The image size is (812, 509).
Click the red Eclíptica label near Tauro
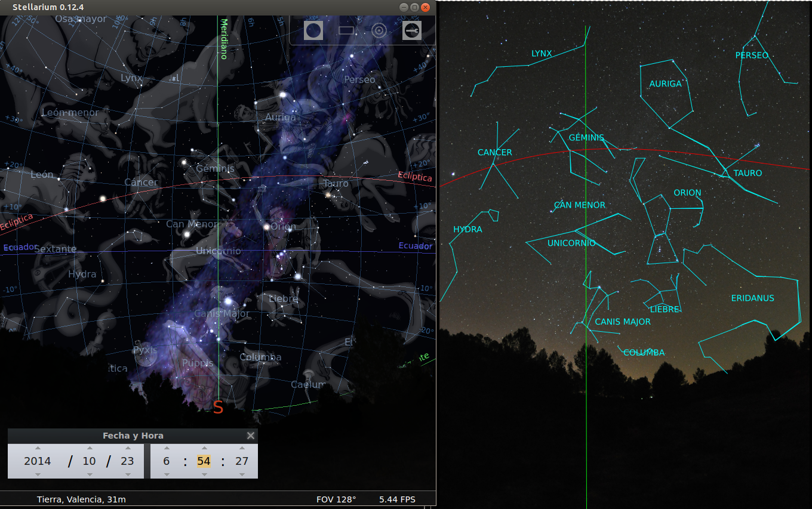tap(414, 177)
